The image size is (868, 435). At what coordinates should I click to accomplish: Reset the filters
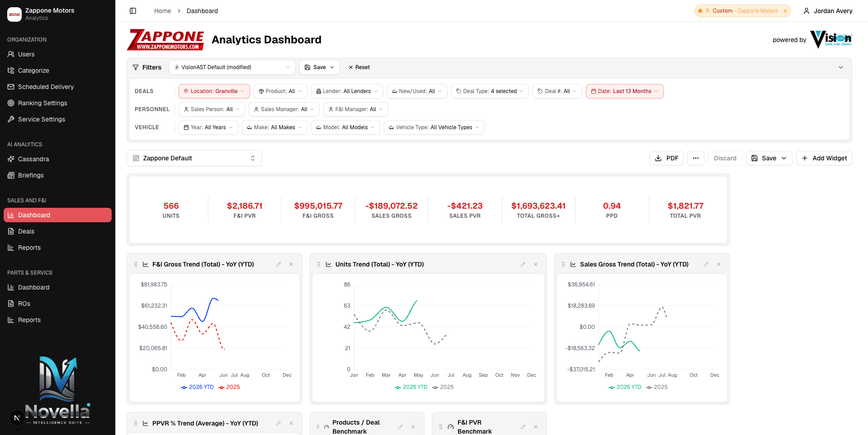(x=359, y=67)
